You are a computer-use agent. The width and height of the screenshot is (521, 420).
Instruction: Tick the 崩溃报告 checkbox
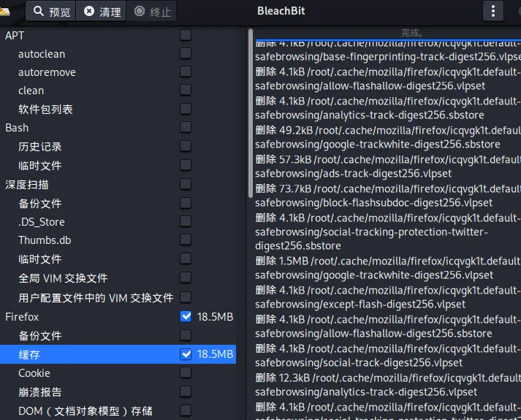click(186, 392)
